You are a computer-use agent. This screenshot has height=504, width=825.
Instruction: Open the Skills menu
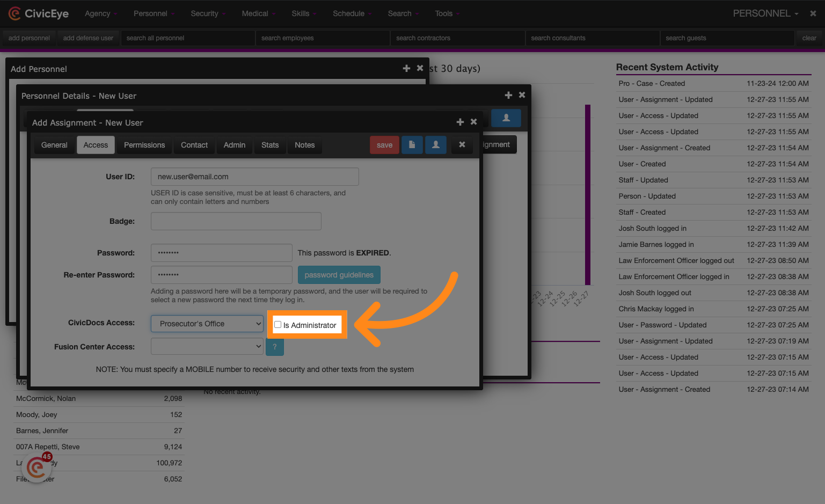tap(304, 13)
